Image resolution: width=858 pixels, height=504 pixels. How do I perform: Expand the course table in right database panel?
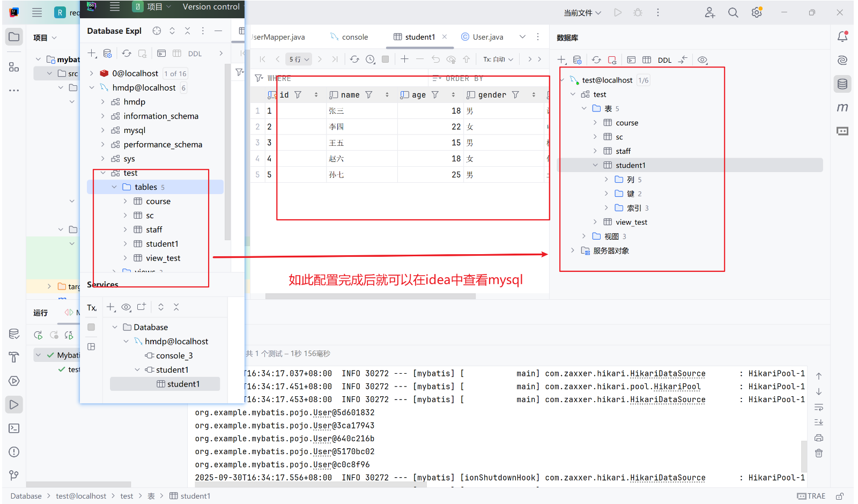click(x=595, y=123)
